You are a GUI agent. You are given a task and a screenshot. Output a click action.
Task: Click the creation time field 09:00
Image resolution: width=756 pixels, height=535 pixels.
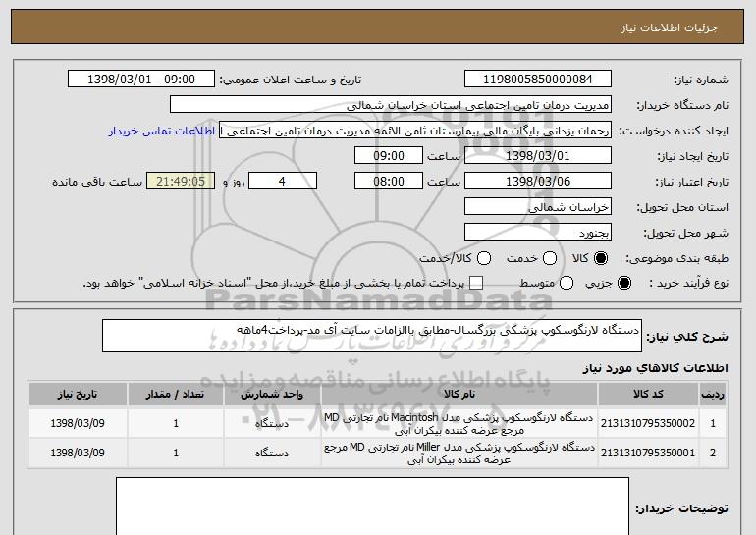(x=389, y=156)
